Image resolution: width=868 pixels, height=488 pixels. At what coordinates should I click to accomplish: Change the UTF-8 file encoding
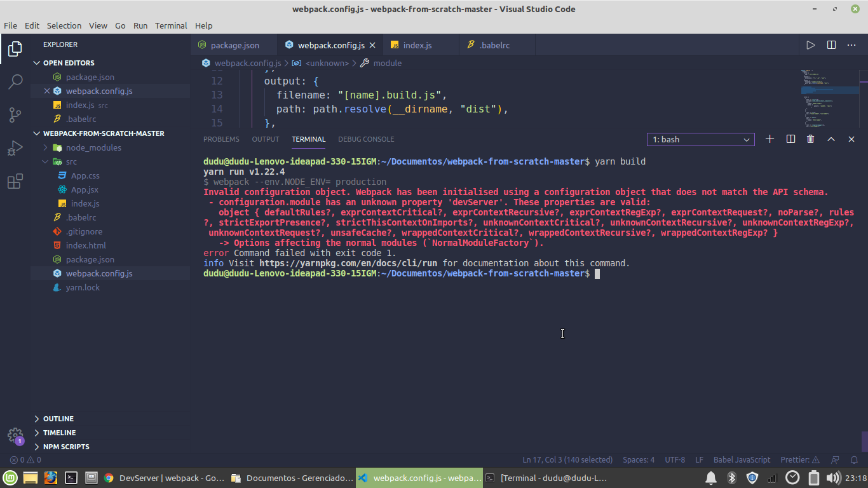point(675,459)
